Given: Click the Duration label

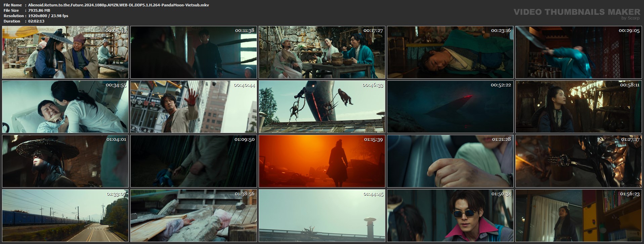Looking at the screenshot, I should point(12,21).
